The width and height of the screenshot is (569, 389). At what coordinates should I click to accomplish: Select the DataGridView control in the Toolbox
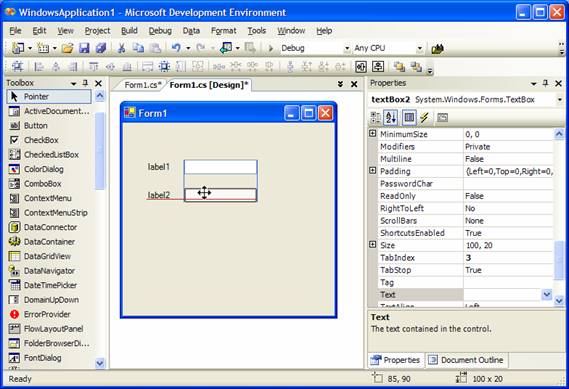pos(49,256)
